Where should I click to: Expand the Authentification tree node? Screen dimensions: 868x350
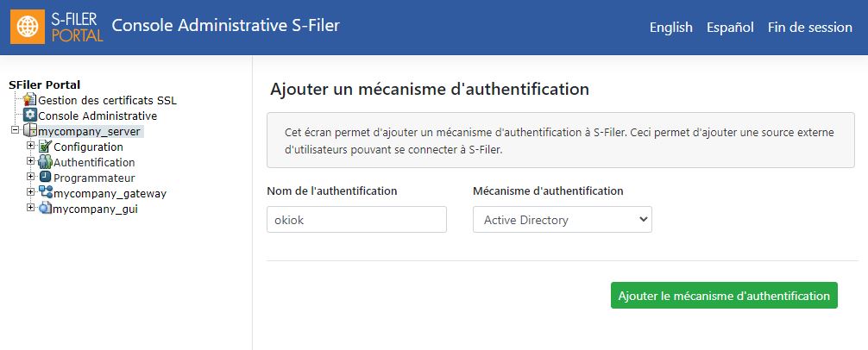[30, 161]
